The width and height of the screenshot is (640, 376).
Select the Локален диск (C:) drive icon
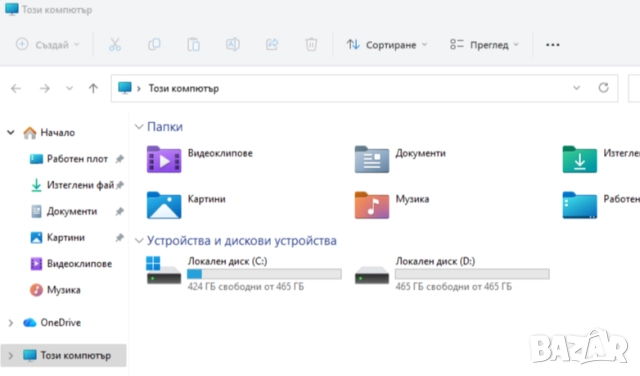[164, 270]
